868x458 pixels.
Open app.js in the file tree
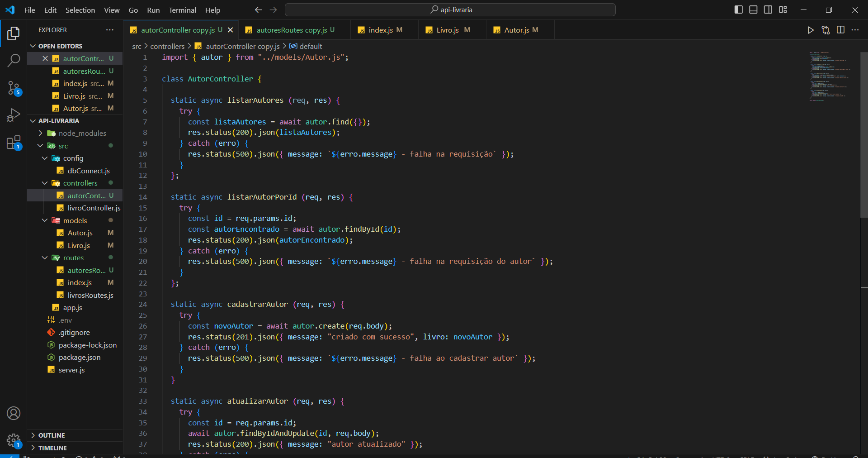tap(75, 307)
